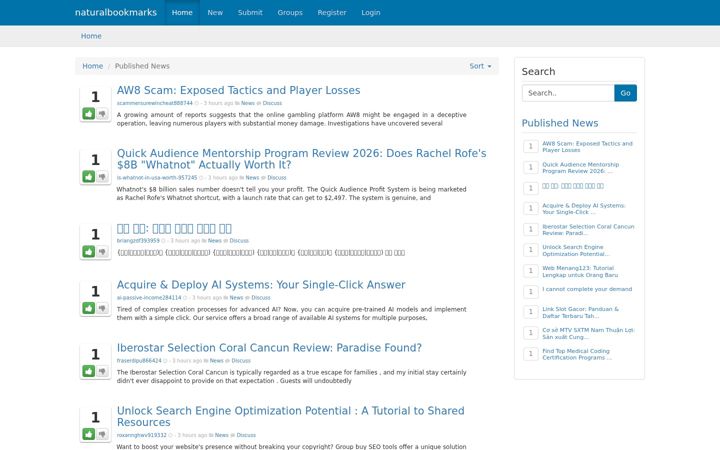This screenshot has height=450, width=720.
Task: Open sidebar link Web Menang123 Tutorial
Action: pyautogui.click(x=580, y=271)
